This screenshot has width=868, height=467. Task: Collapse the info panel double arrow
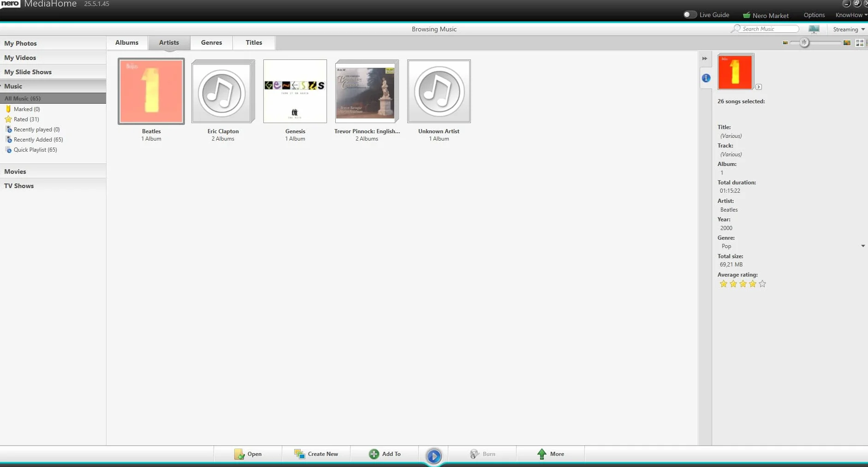coord(705,59)
